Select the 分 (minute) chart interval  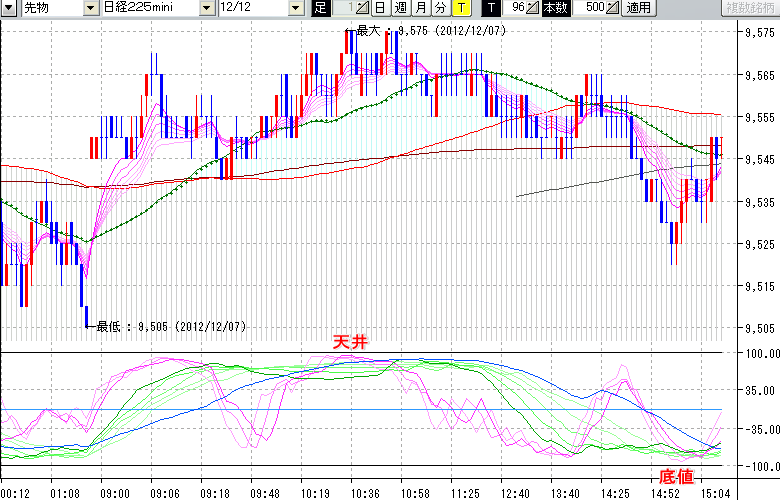pyautogui.click(x=439, y=8)
